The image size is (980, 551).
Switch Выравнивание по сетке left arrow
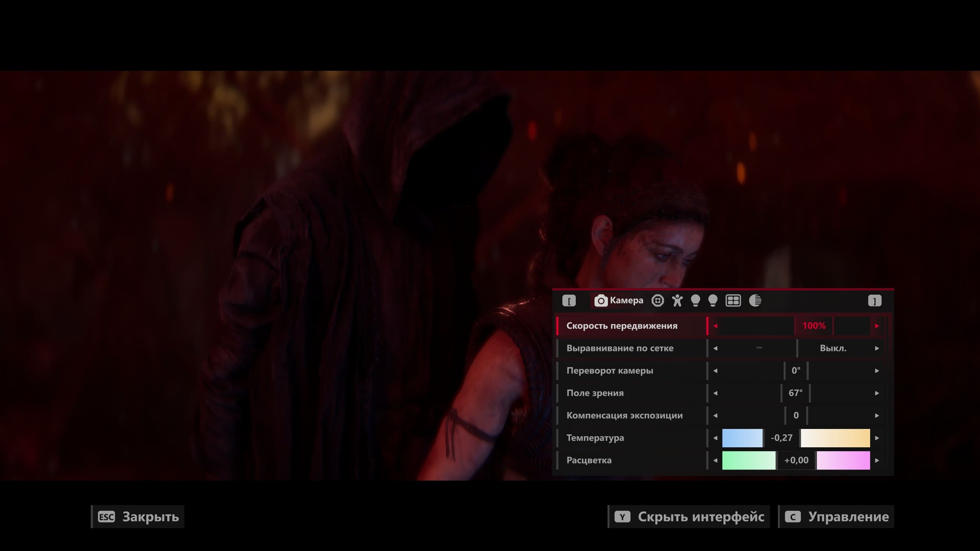pos(715,348)
